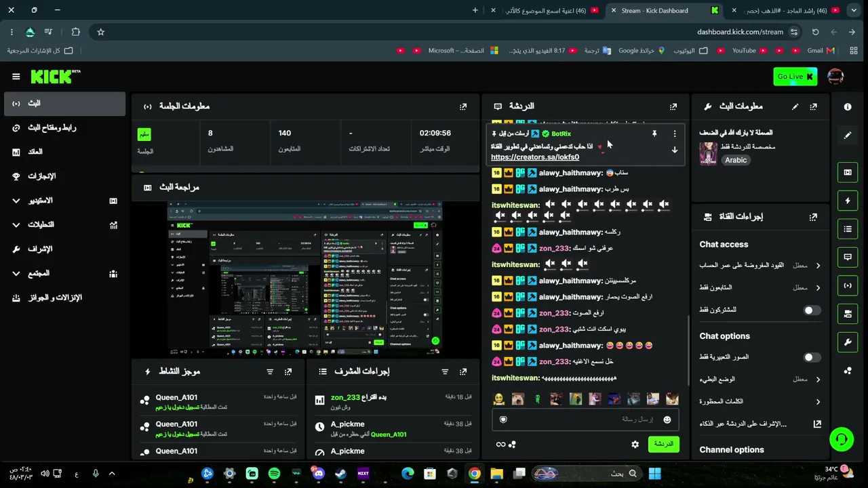This screenshot has height=488, width=868.
Task: Filter the موجز النشاط activity feed
Action: (270, 371)
